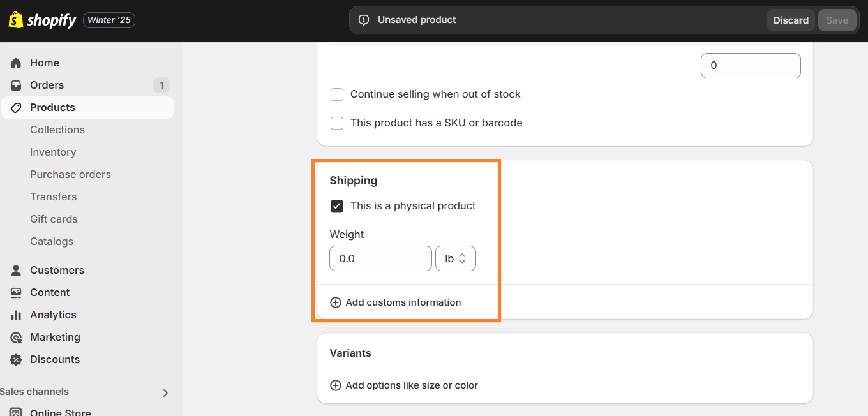Click the Home icon in the sidebar
868x416 pixels.
tap(15, 63)
